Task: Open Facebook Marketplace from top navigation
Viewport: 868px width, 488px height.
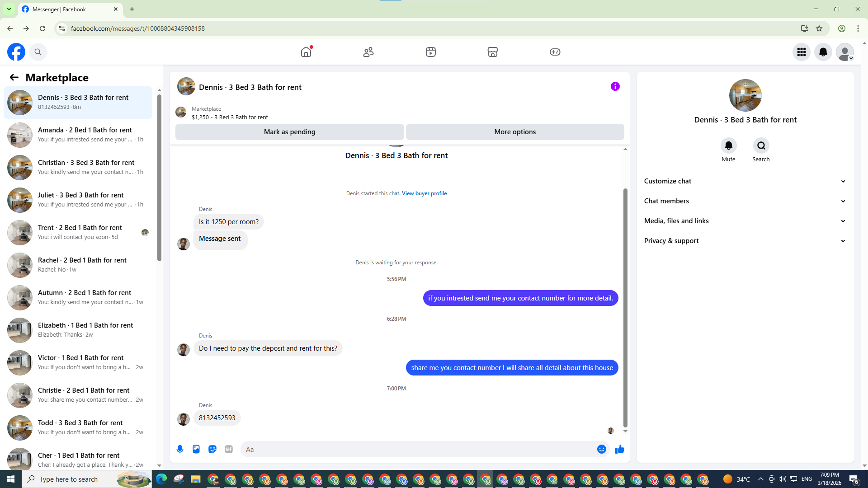Action: [x=493, y=52]
